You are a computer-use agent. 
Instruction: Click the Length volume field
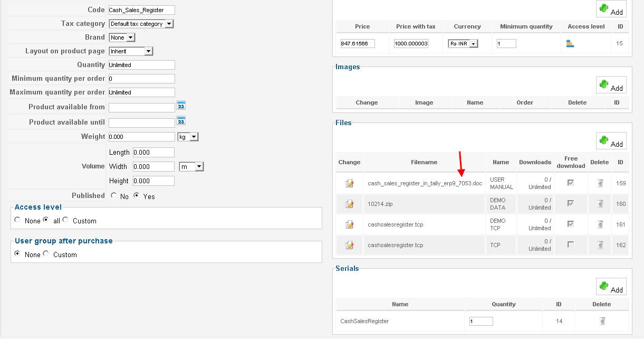coord(153,152)
